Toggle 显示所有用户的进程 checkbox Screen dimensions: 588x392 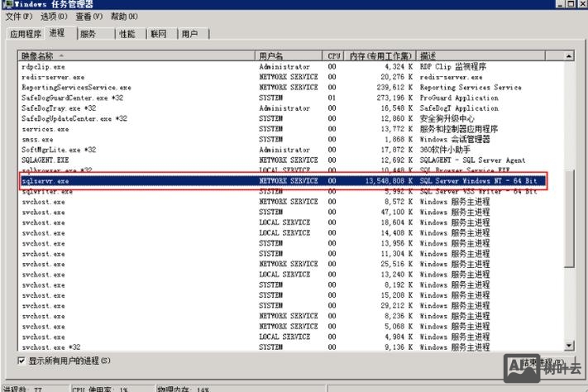click(x=22, y=361)
